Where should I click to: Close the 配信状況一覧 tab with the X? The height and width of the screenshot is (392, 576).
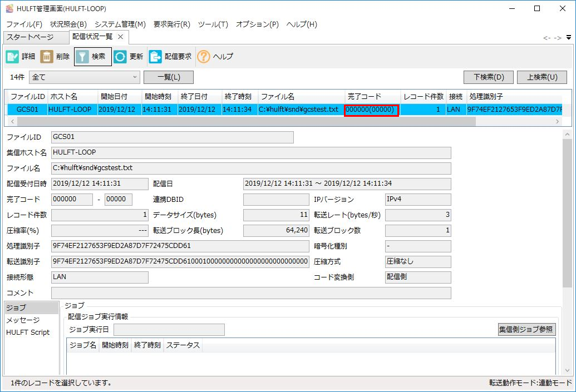[x=120, y=37]
